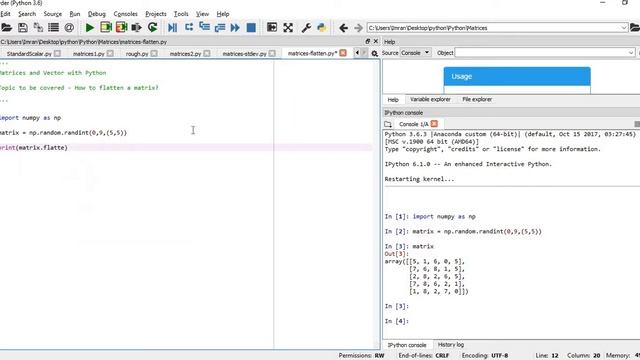Screen dimensions: 640x360
Task: Switch to History log tab
Action: (x=451, y=344)
